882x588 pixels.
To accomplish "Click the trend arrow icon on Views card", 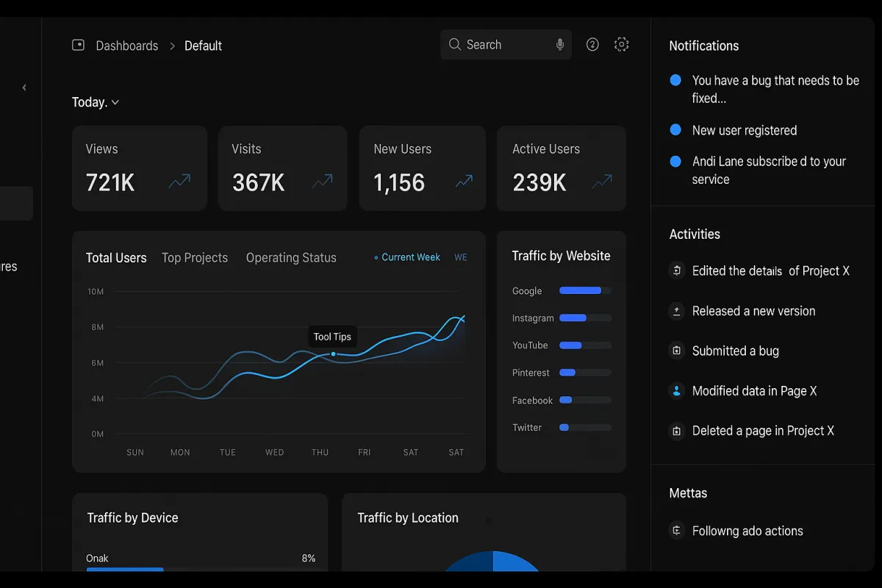I will [179, 181].
